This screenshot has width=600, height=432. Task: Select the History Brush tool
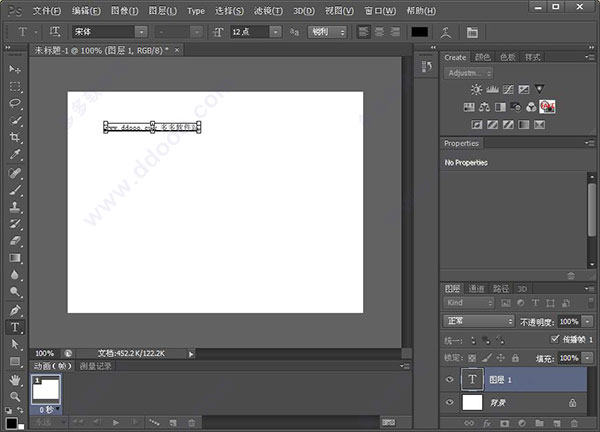tap(15, 224)
